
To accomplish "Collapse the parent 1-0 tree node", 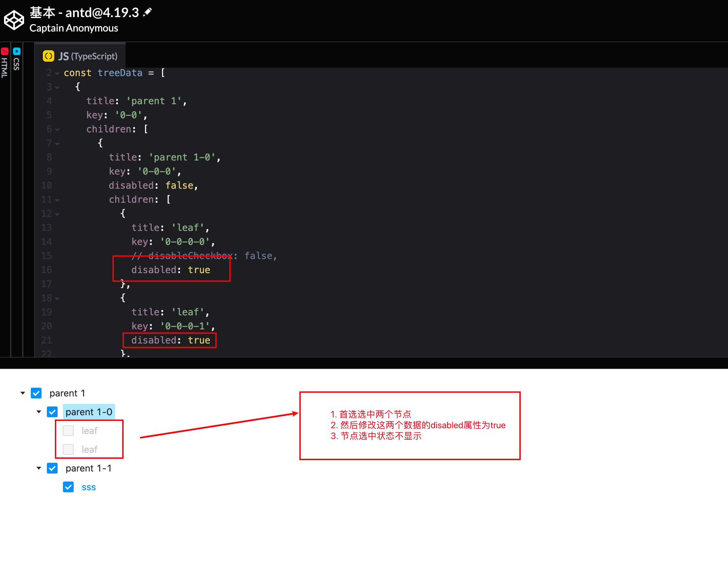I will click(39, 412).
